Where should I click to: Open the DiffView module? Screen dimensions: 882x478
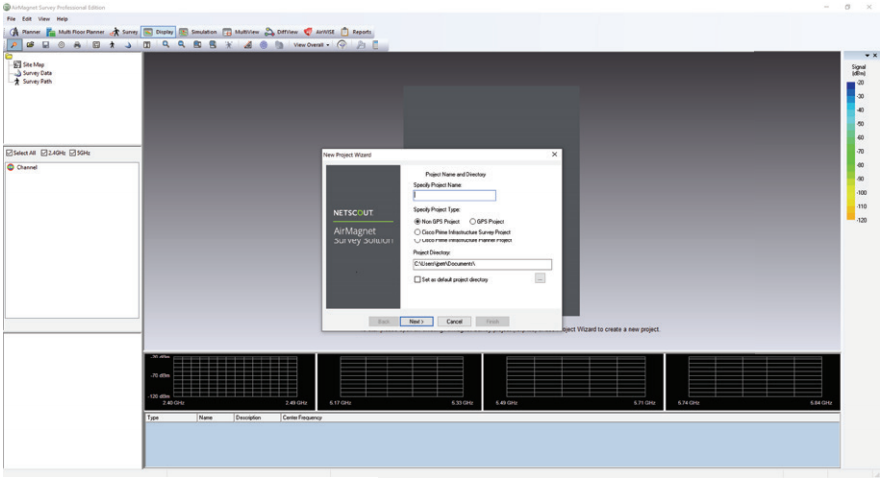(x=281, y=32)
